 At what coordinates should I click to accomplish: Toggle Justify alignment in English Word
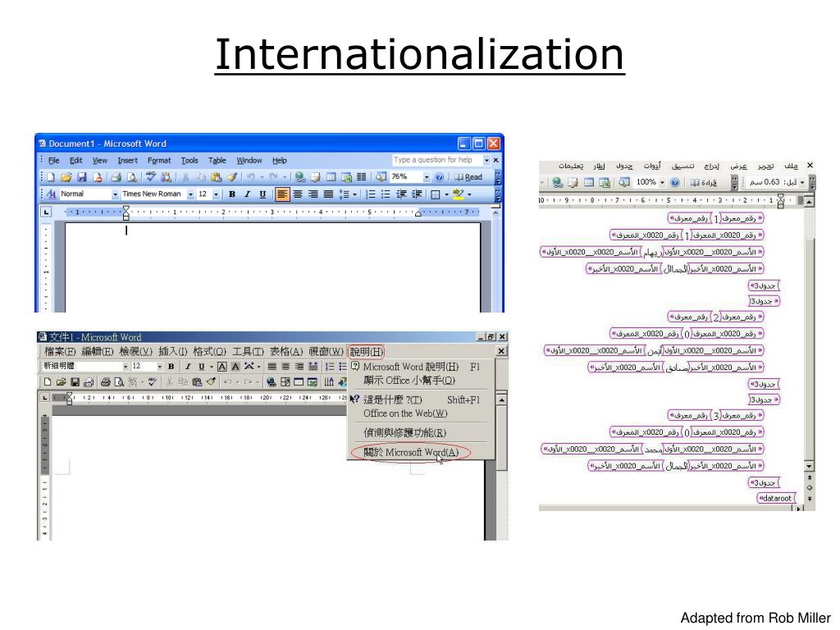coord(328,194)
